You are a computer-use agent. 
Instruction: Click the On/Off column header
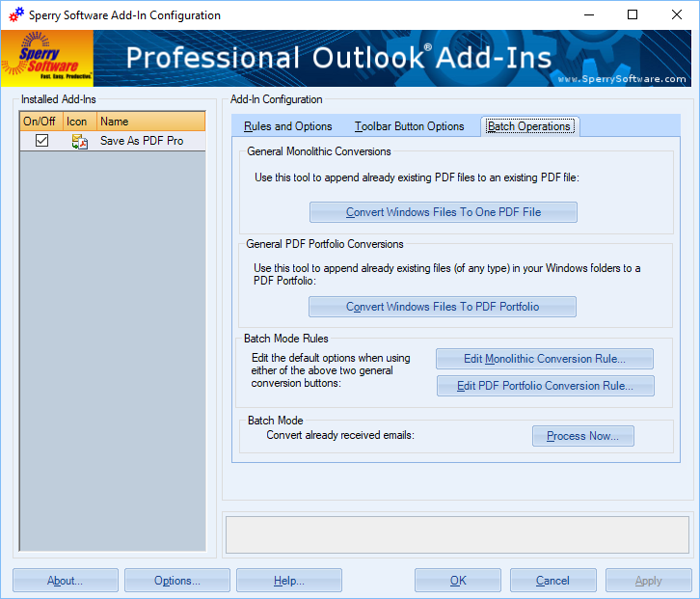(40, 122)
